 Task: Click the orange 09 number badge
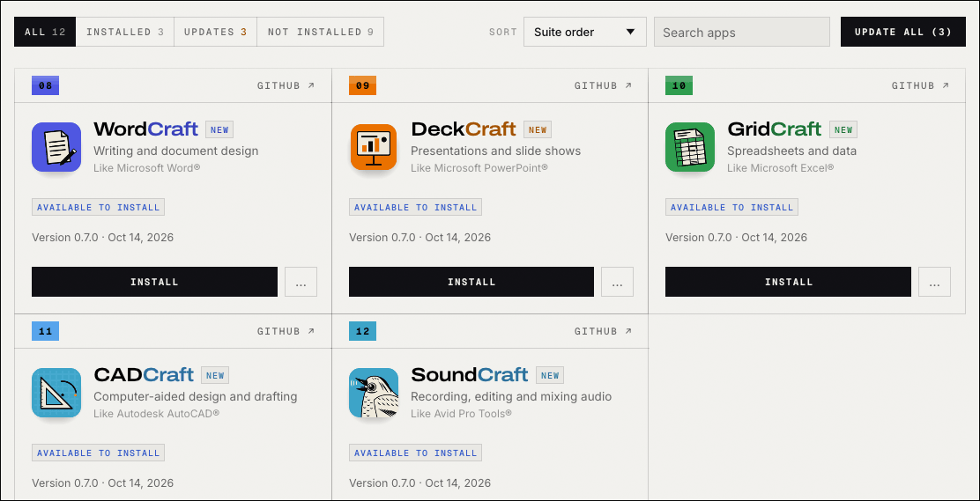point(362,85)
